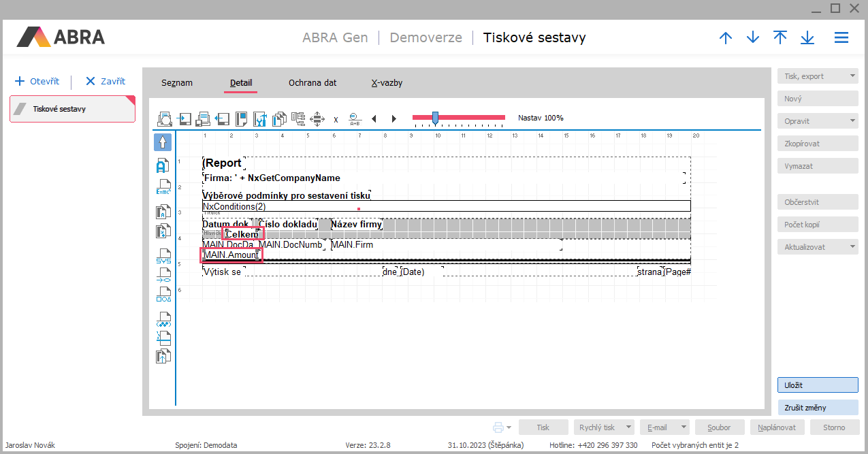Select the shapes drawing tool

tap(163, 294)
